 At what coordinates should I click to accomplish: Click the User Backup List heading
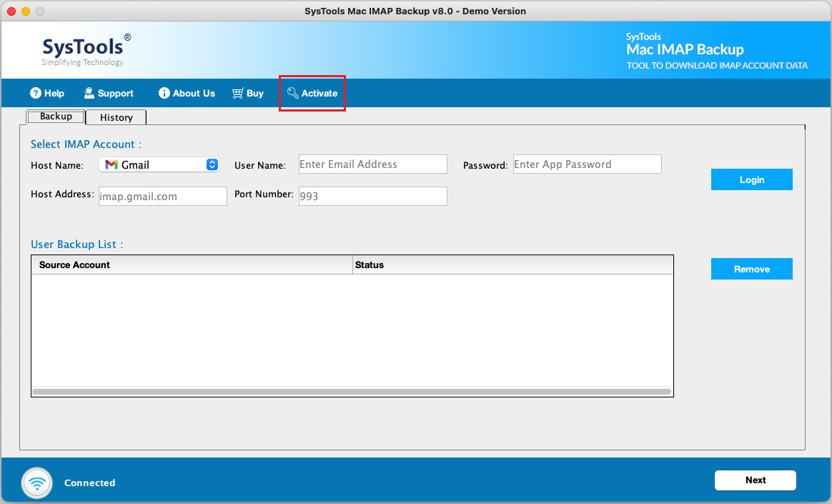point(77,244)
